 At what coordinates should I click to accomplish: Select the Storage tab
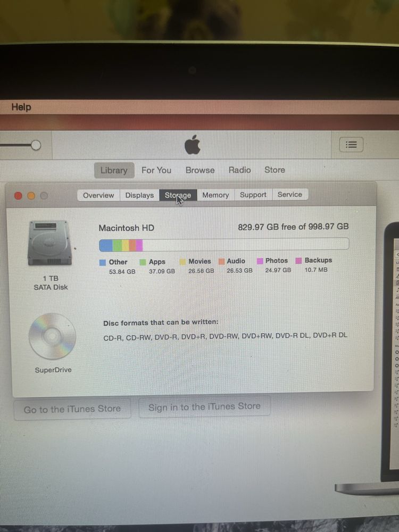coord(178,195)
